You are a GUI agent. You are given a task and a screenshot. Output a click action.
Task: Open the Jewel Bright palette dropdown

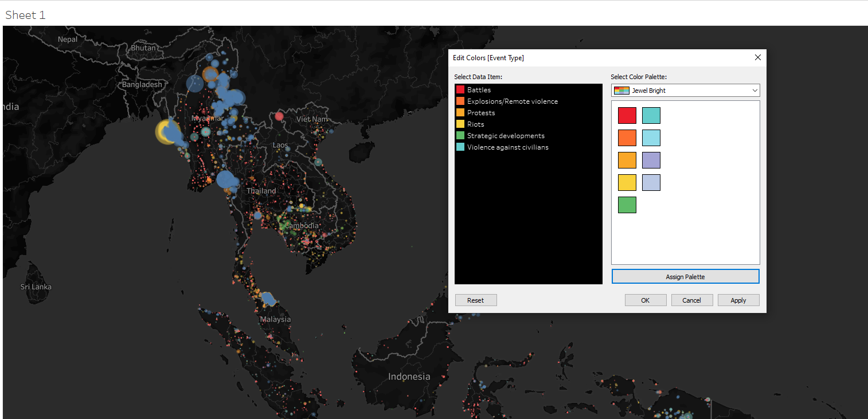[685, 91]
